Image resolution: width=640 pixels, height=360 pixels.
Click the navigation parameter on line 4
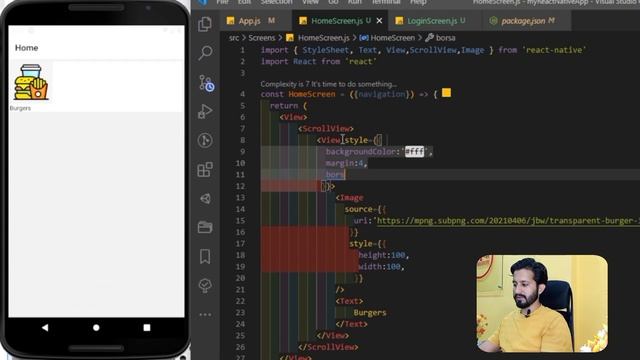click(x=382, y=94)
